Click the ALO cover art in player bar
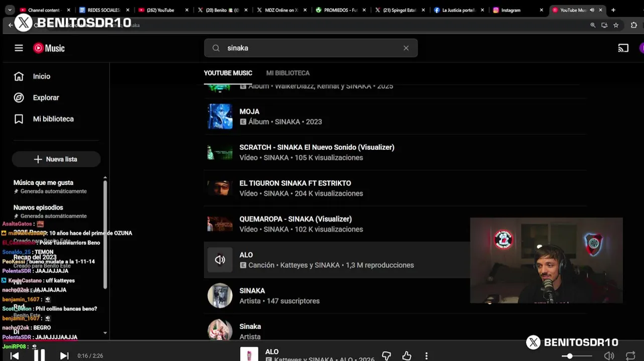This screenshot has height=361, width=644. click(x=249, y=354)
